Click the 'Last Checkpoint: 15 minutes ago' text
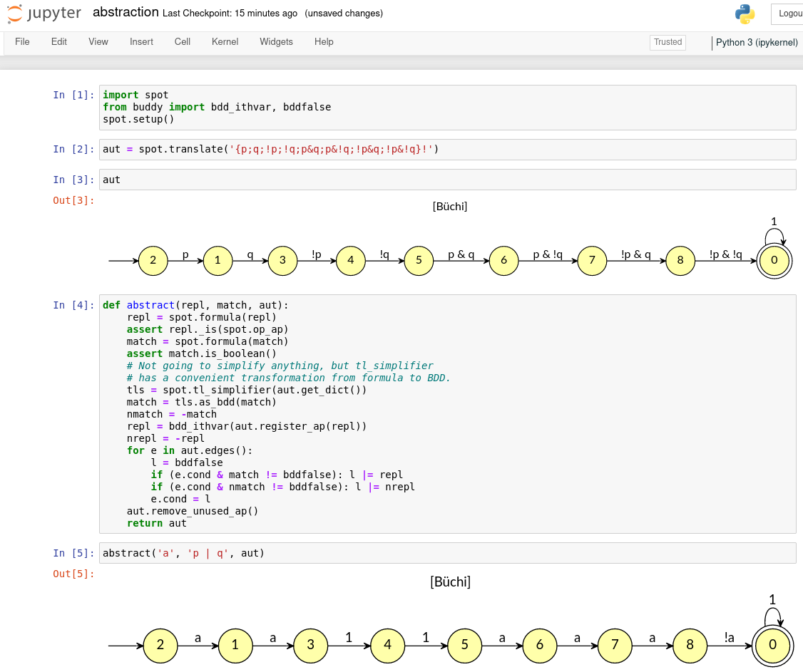This screenshot has height=672, width=803. point(230,14)
